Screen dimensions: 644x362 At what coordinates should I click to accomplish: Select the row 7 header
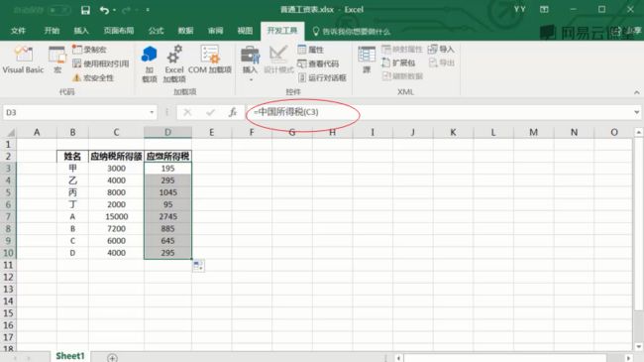(8, 216)
